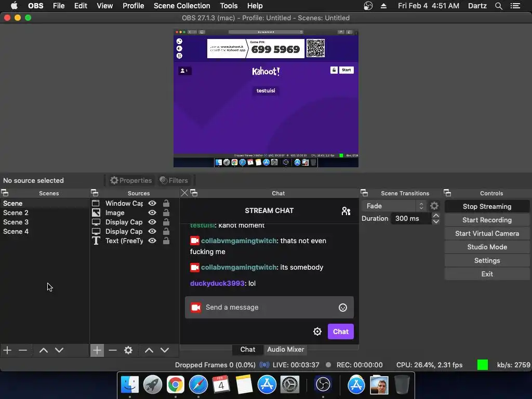
Task: Open the Scene Collection menu
Action: point(182,6)
